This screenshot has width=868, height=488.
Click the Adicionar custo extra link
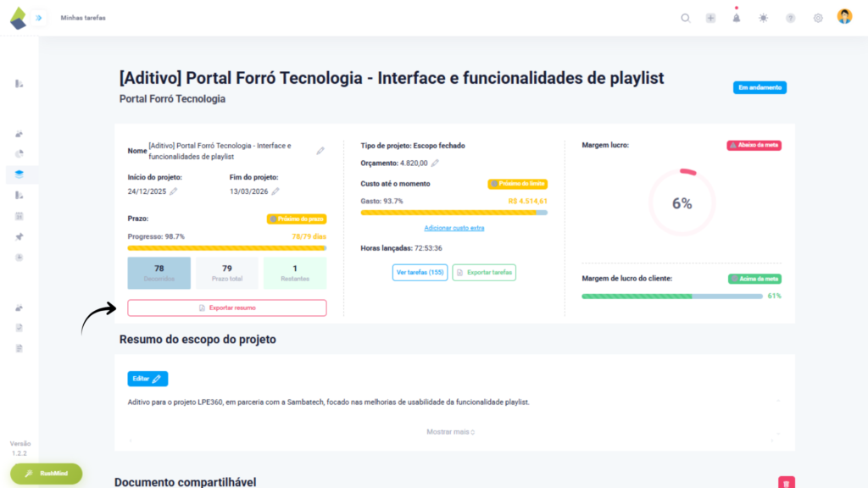453,228
